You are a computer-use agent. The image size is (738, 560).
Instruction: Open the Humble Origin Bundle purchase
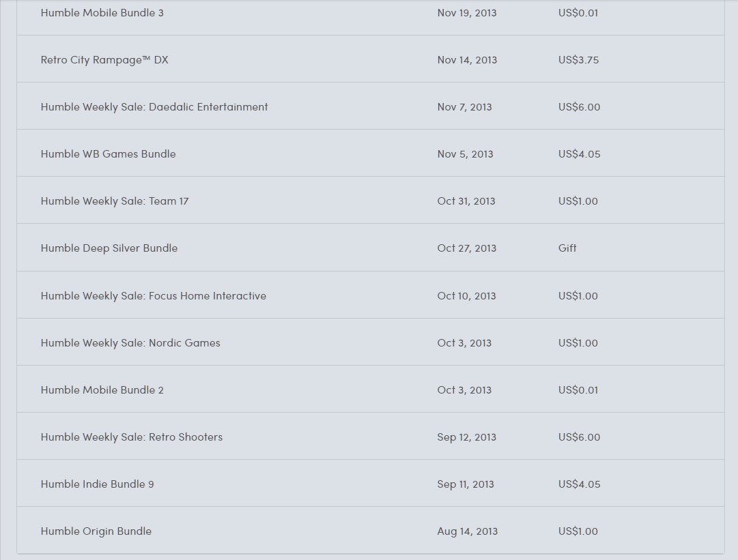point(96,531)
